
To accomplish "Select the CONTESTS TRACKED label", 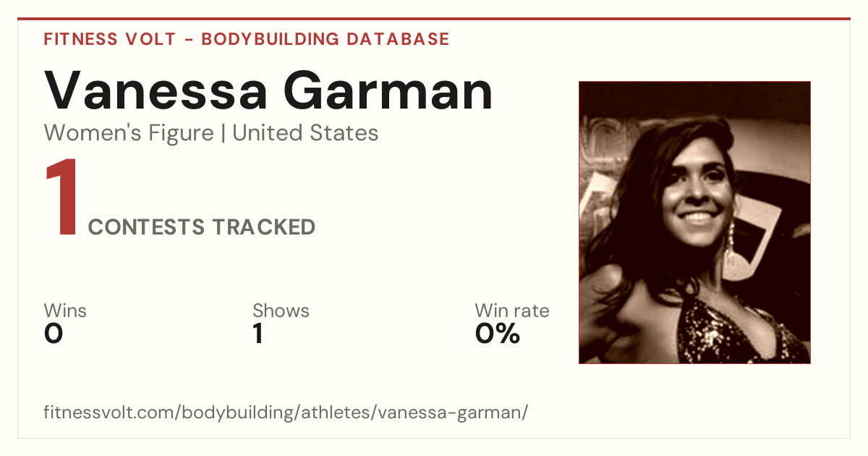I will pos(202,227).
